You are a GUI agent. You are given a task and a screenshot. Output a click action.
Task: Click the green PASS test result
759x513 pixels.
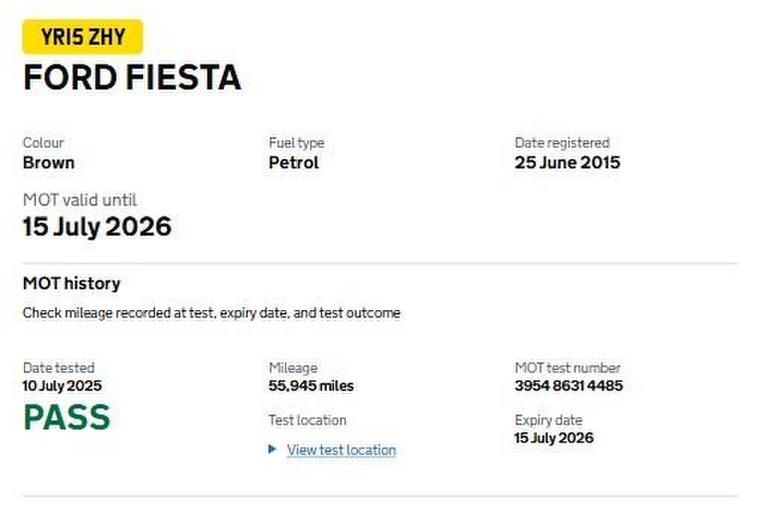pos(66,417)
